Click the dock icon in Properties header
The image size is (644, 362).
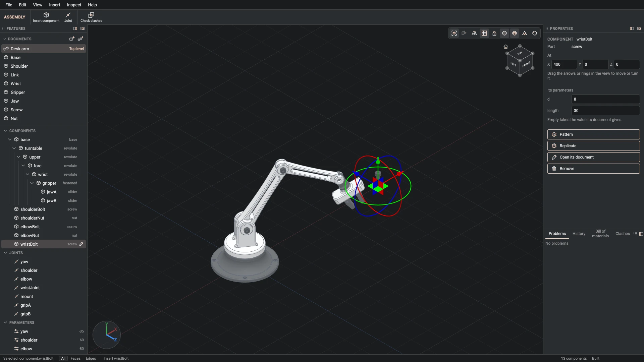[x=639, y=28]
